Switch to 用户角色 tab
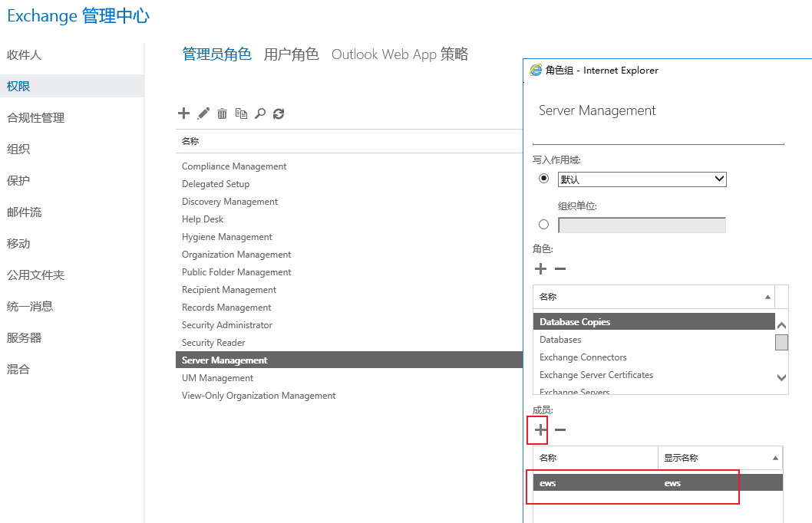 [x=291, y=54]
